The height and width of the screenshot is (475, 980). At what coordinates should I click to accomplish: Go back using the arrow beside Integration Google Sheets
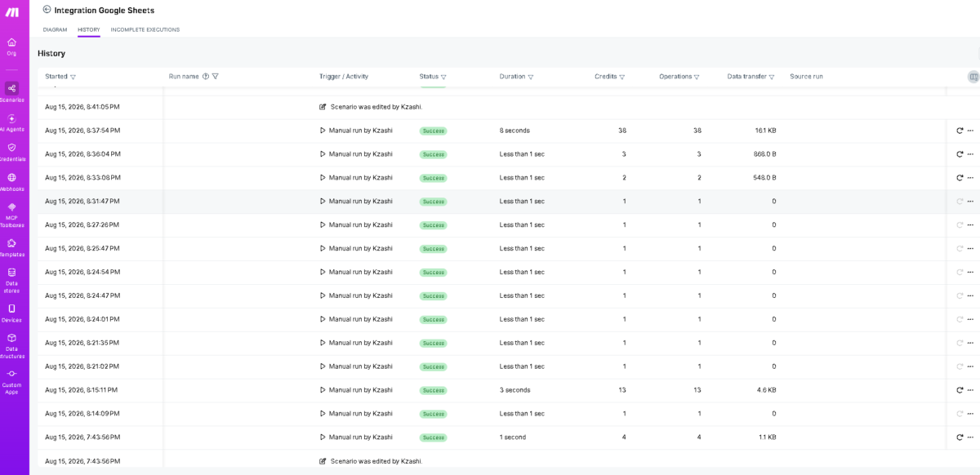47,10
